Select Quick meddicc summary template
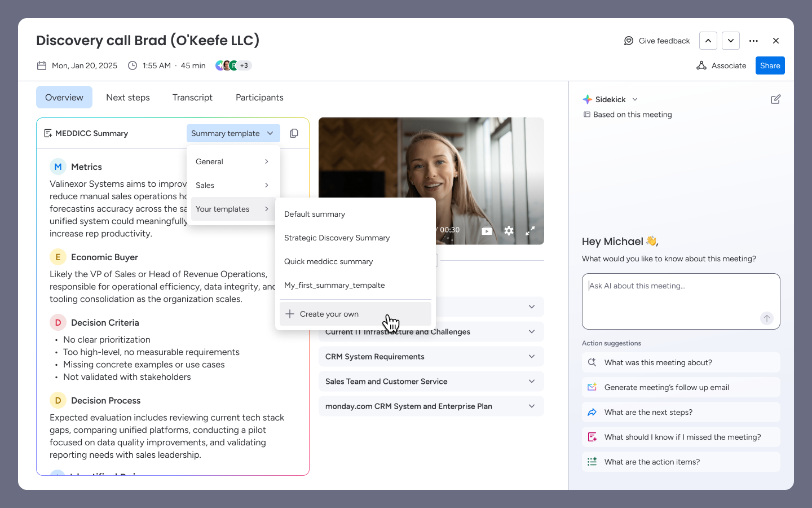The image size is (812, 508). pos(355,261)
